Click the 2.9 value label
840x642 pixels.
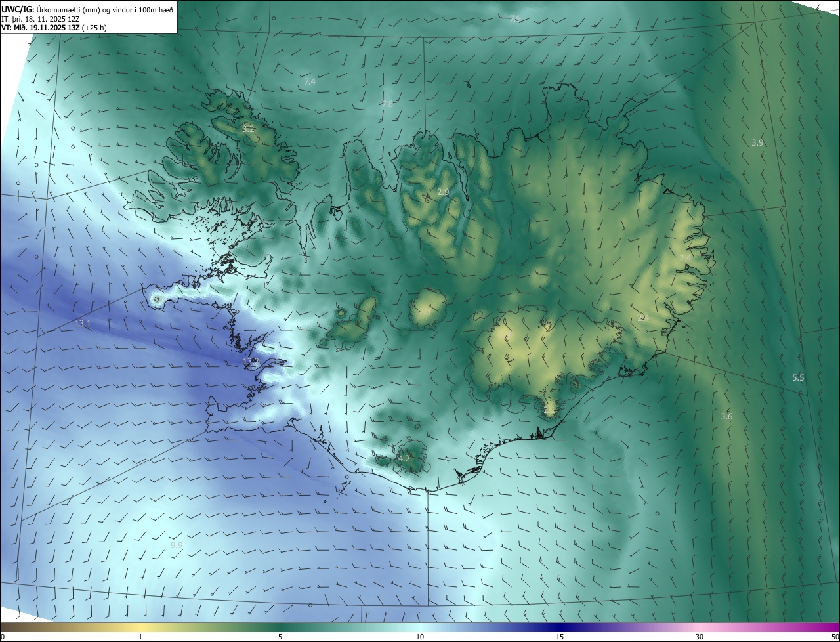[x=443, y=192]
